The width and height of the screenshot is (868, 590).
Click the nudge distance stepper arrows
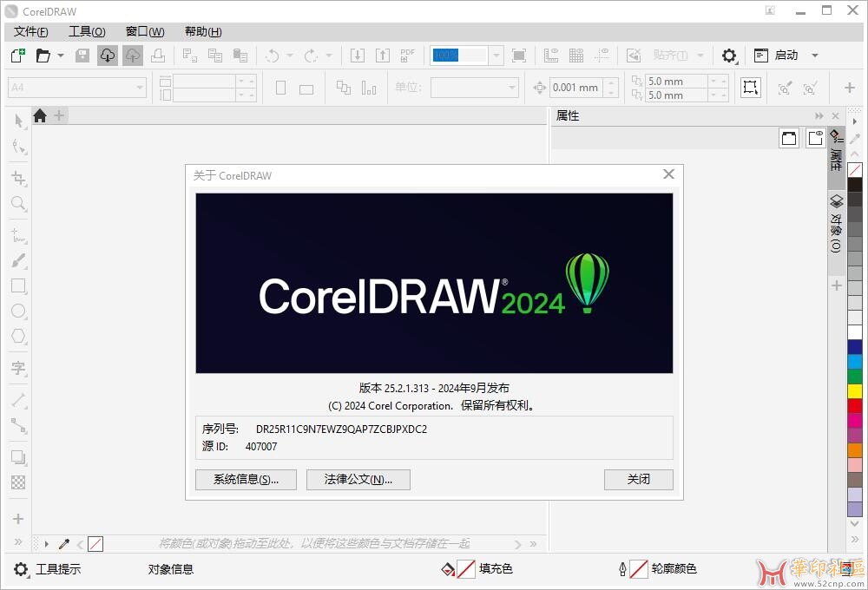point(611,88)
